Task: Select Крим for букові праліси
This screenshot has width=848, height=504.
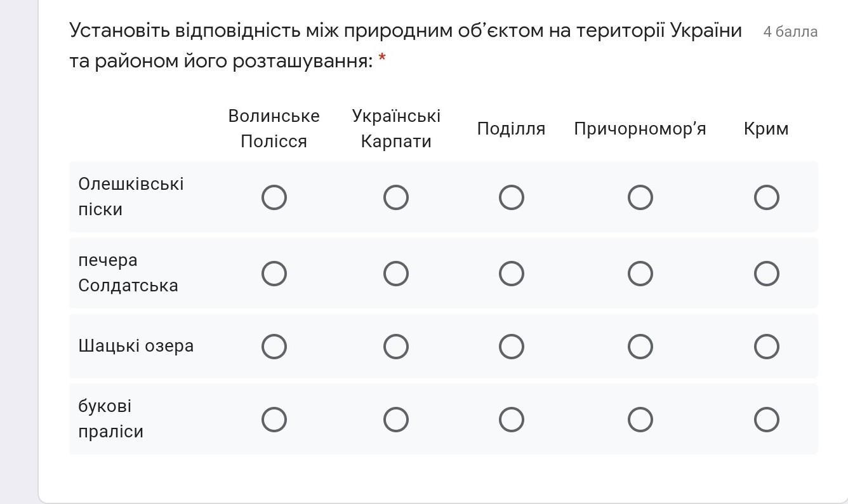Action: click(x=766, y=420)
